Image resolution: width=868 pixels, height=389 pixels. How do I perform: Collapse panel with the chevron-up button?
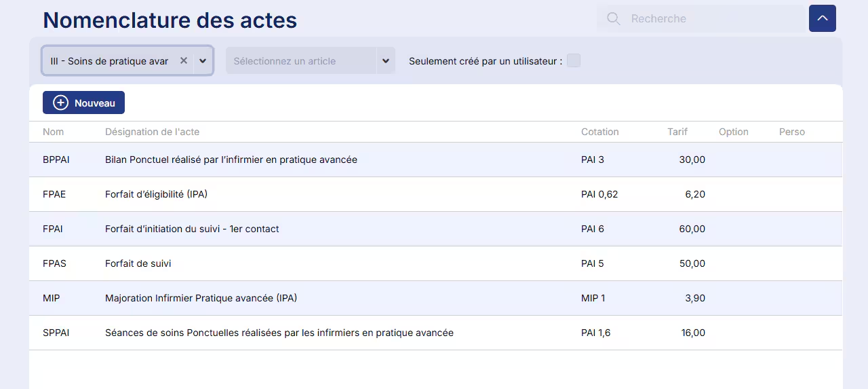(x=822, y=18)
